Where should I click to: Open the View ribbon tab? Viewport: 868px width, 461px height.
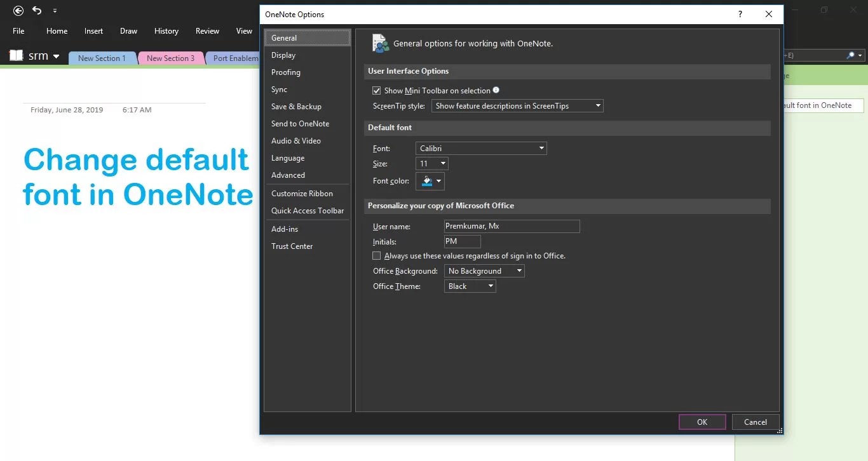pos(245,31)
